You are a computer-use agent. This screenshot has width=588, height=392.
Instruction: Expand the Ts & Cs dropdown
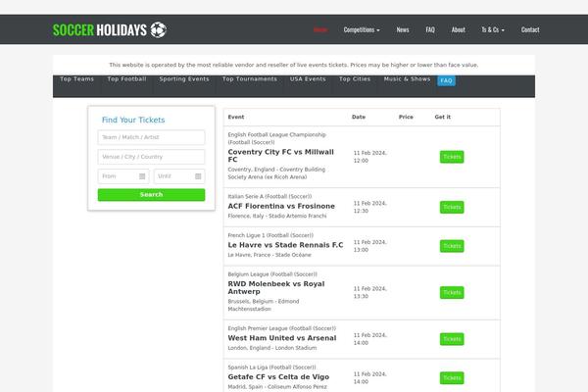click(x=493, y=29)
